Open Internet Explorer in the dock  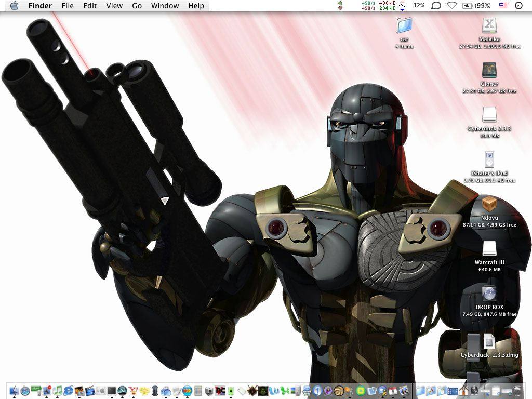click(68, 391)
